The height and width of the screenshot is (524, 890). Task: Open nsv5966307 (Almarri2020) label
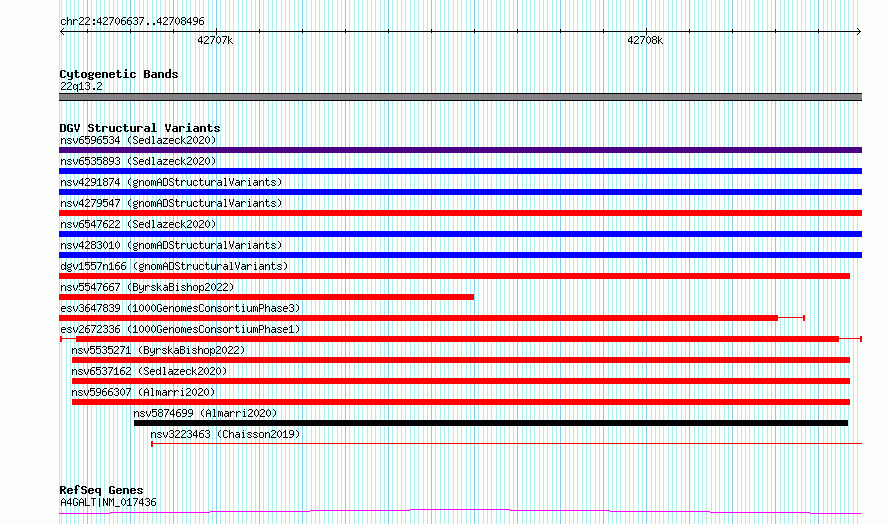(143, 392)
